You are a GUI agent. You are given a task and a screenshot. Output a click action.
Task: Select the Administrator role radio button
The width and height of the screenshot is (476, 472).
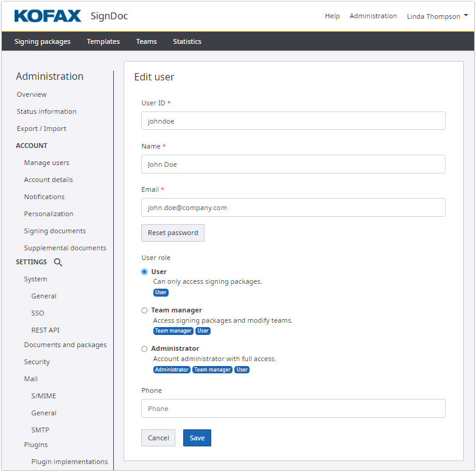[x=144, y=349]
